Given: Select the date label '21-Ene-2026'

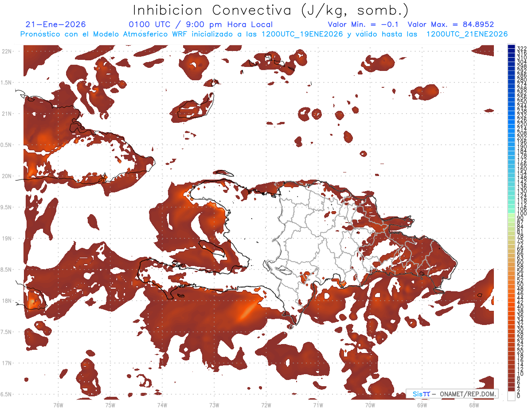Looking at the screenshot, I should (56, 24).
